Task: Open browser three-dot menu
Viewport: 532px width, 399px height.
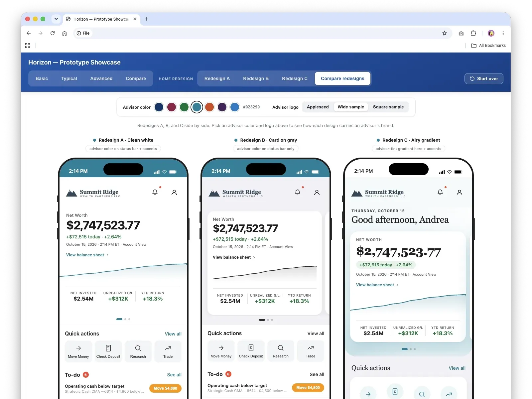Action: point(503,33)
